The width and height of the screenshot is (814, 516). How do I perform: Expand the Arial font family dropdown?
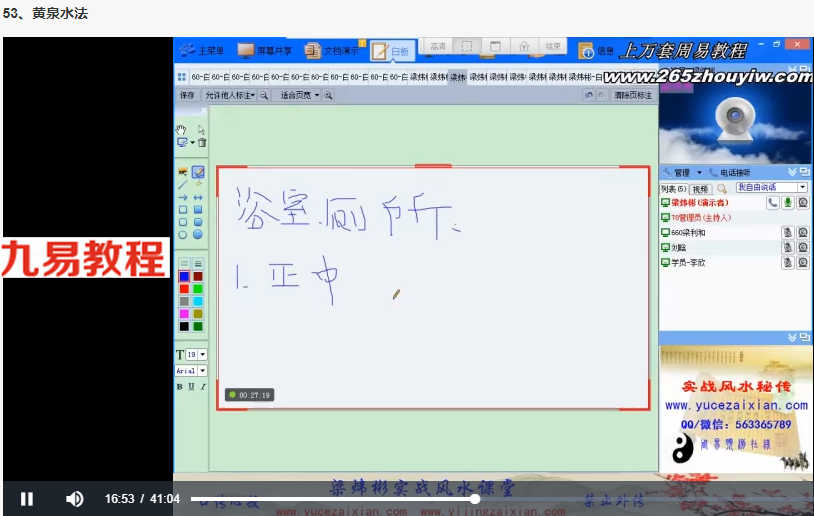202,371
